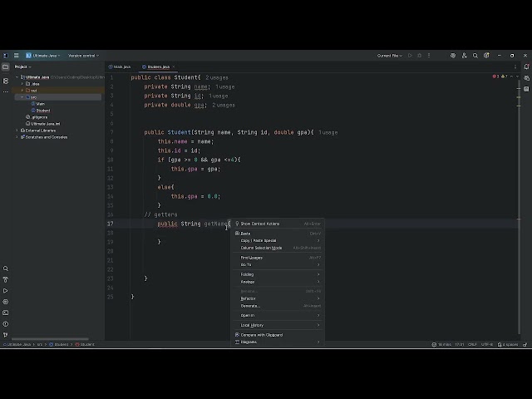Open the Ultimate Java project dropdown

pyautogui.click(x=43, y=56)
